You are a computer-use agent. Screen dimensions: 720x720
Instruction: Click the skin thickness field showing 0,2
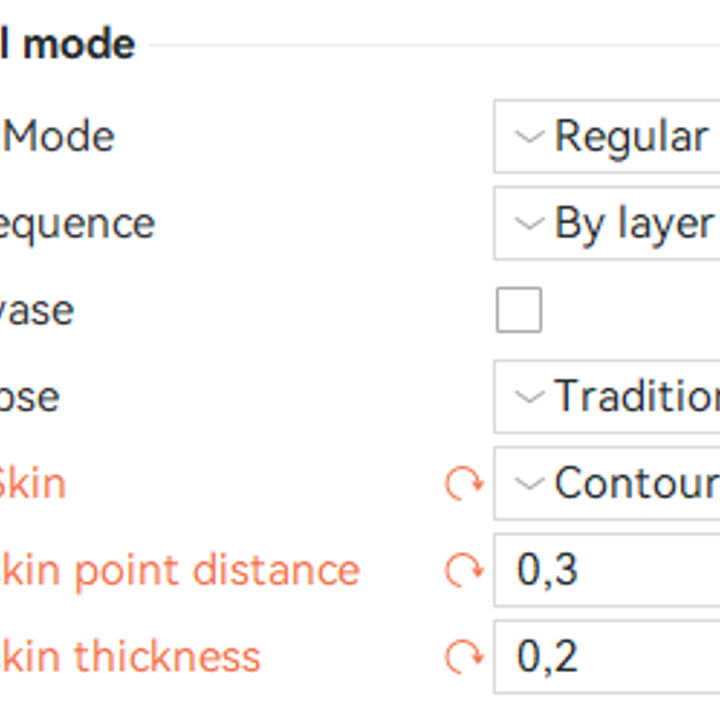click(610, 657)
